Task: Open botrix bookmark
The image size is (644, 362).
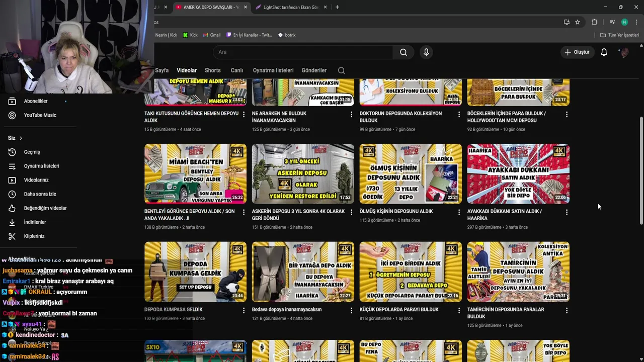Action: point(287,35)
